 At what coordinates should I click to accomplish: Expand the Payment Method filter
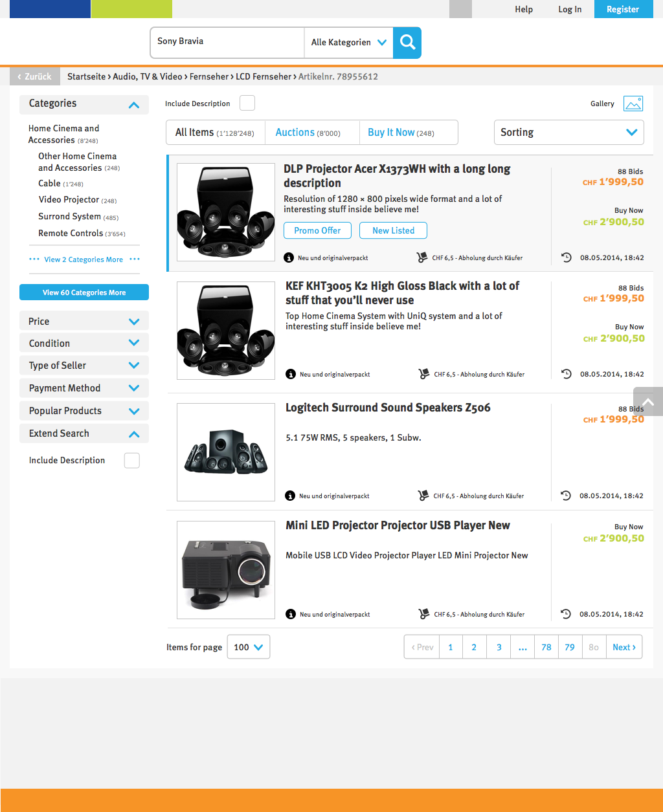(84, 388)
